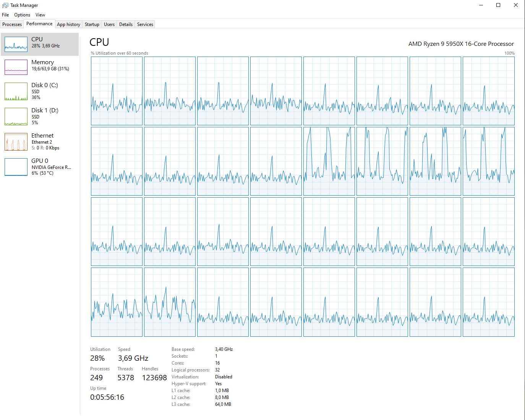This screenshot has width=525, height=420.
Task: Open the Ethernet 2 network graph
Action: 42,141
